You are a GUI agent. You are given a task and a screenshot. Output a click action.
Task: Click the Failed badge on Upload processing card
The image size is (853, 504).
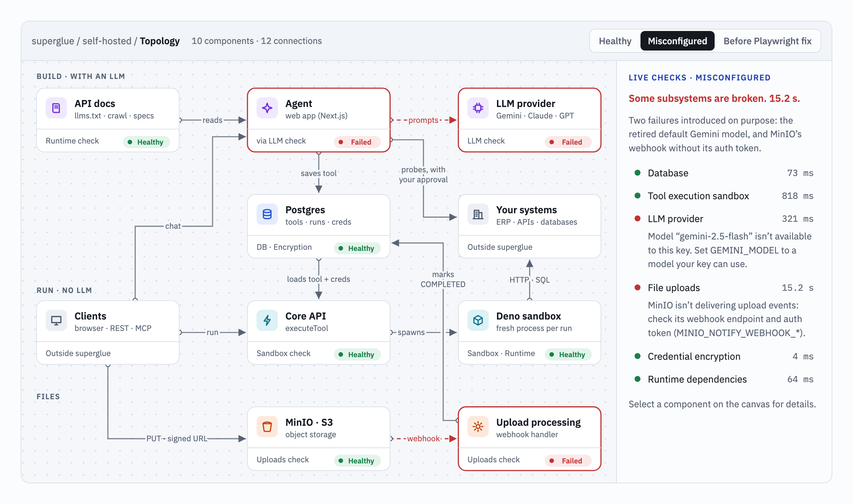pos(568,461)
